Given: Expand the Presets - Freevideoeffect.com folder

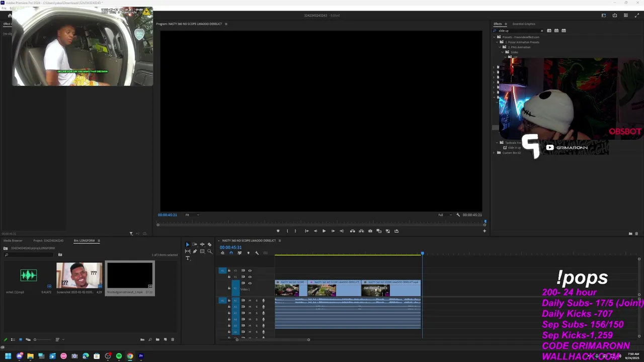Looking at the screenshot, I should point(494,37).
